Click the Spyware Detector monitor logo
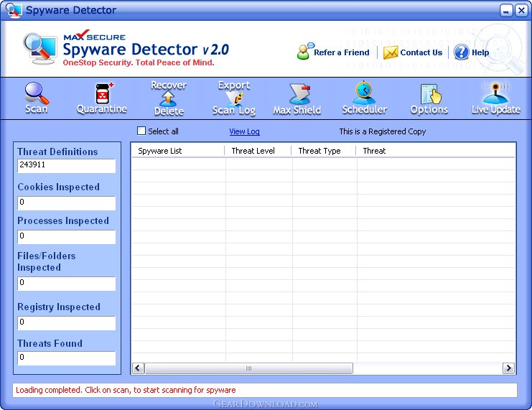This screenshot has width=532, height=410. coord(40,48)
